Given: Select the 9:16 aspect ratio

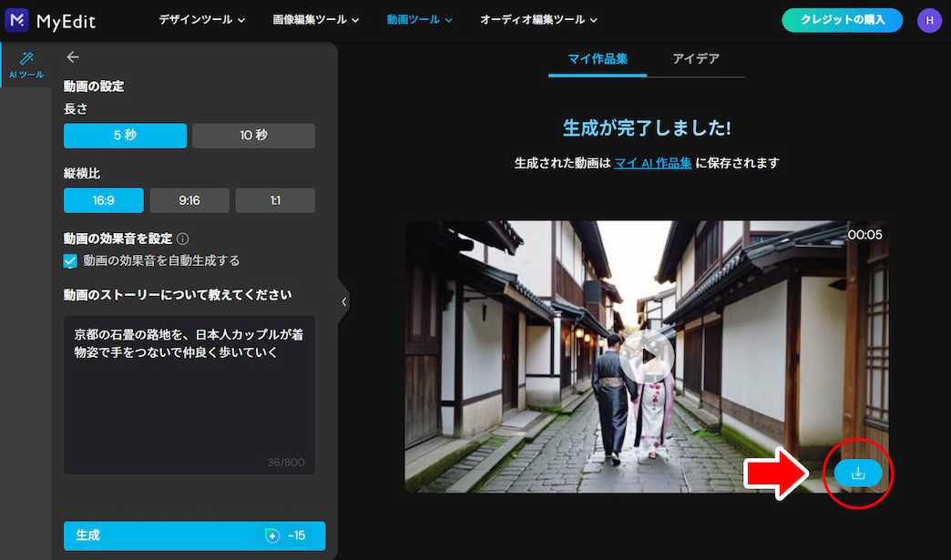Looking at the screenshot, I should click(189, 199).
